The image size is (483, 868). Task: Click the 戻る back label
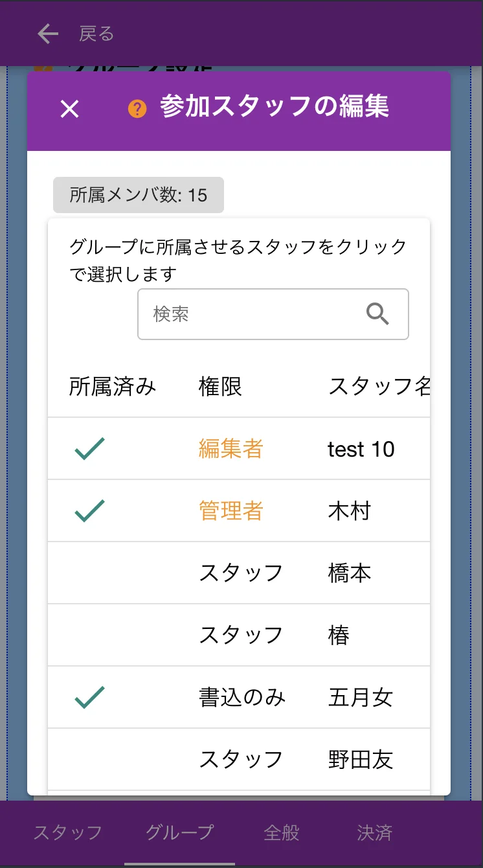click(96, 34)
